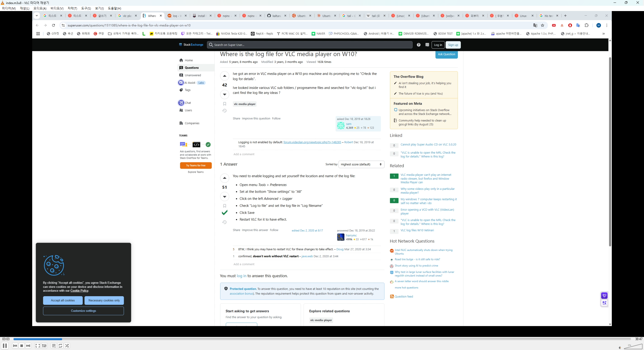Expand the "Highest score (default)" sort dropdown

361,164
